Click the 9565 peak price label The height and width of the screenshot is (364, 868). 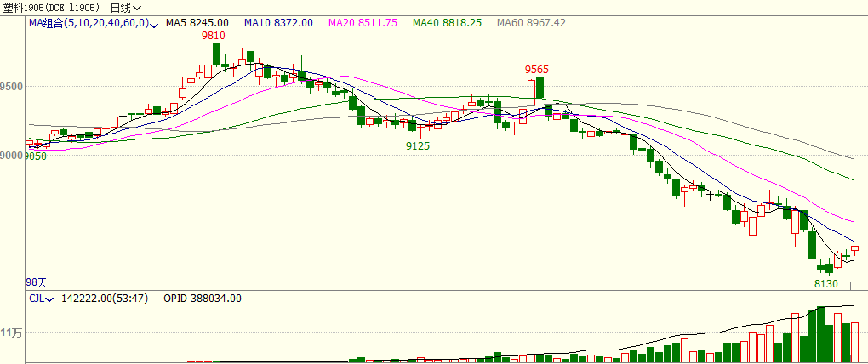536,70
